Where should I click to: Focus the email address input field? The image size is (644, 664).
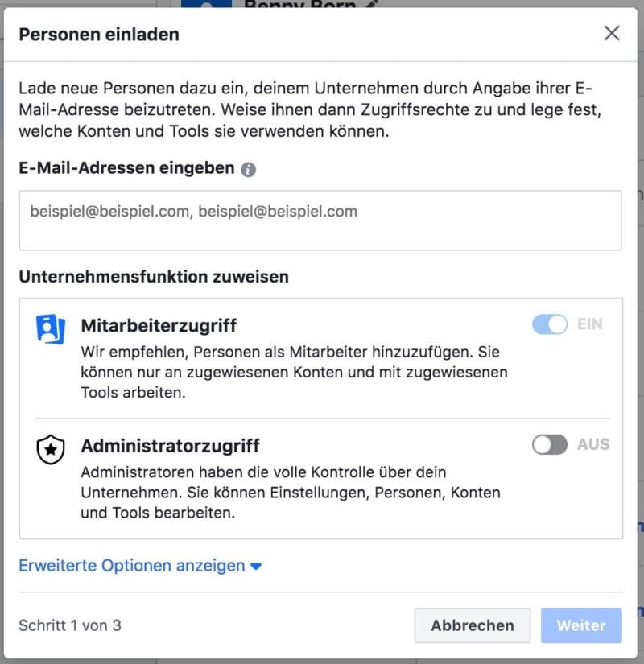(320, 220)
